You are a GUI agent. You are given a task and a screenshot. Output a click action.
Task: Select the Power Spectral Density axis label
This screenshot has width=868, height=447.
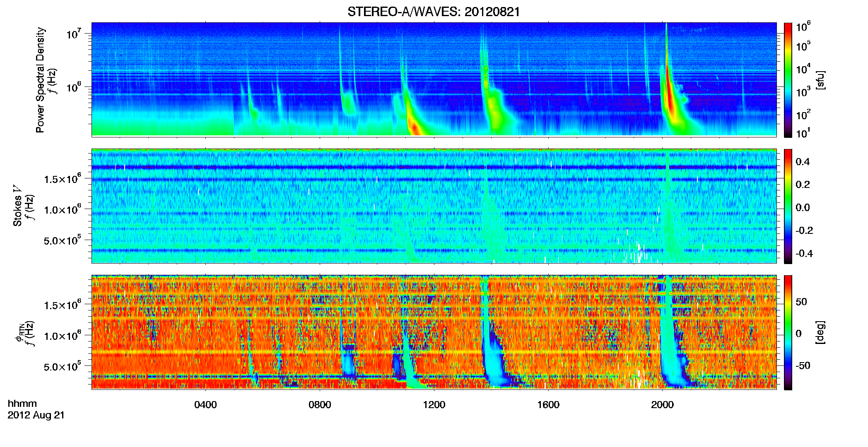tap(40, 80)
